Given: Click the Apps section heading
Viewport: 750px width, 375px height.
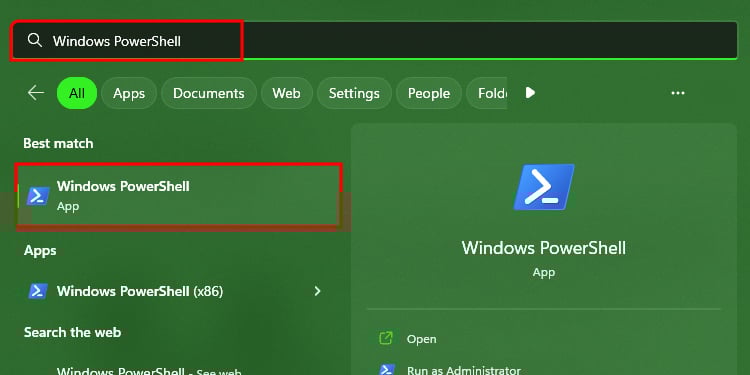Looking at the screenshot, I should [40, 251].
